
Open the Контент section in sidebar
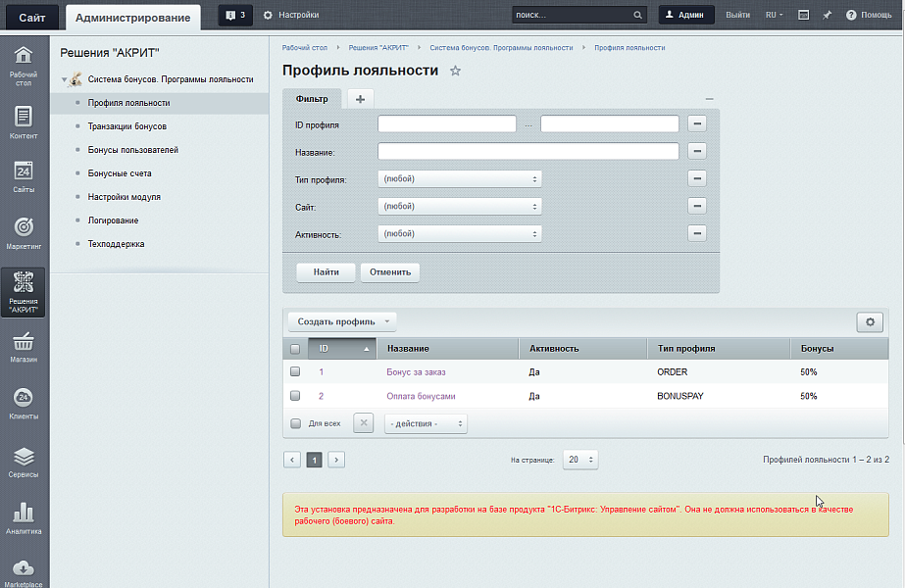(x=25, y=122)
